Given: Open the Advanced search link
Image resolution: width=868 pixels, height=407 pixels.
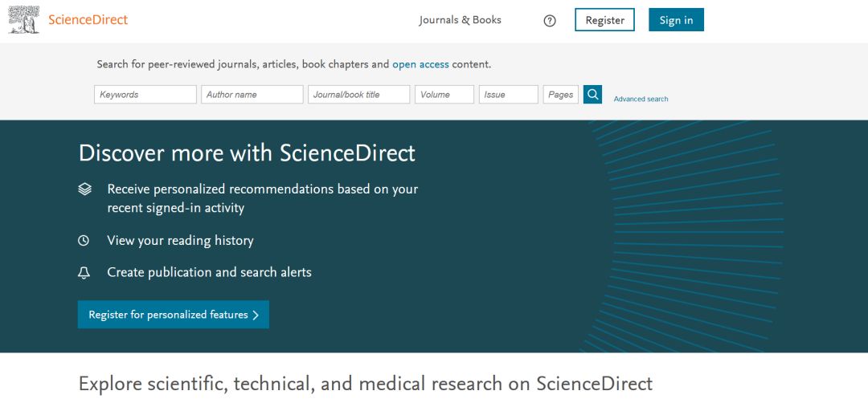Looking at the screenshot, I should click(x=641, y=99).
